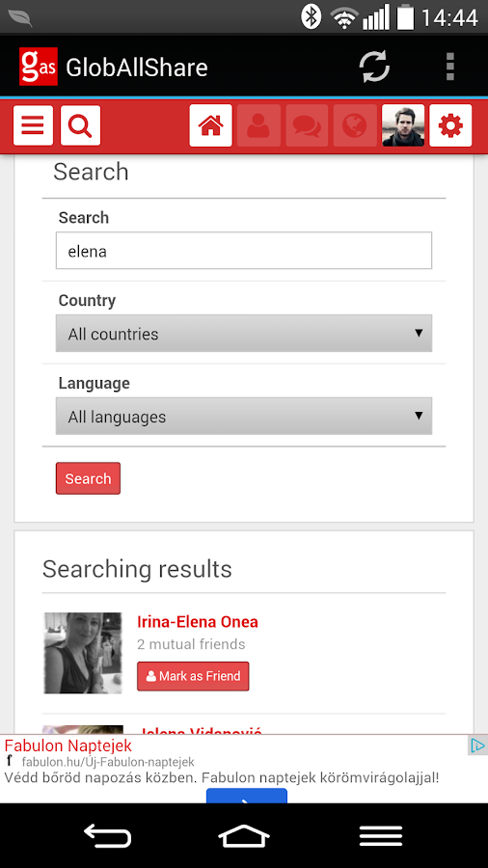Click Mark as Friend button
Image resolution: width=488 pixels, height=868 pixels.
193,676
